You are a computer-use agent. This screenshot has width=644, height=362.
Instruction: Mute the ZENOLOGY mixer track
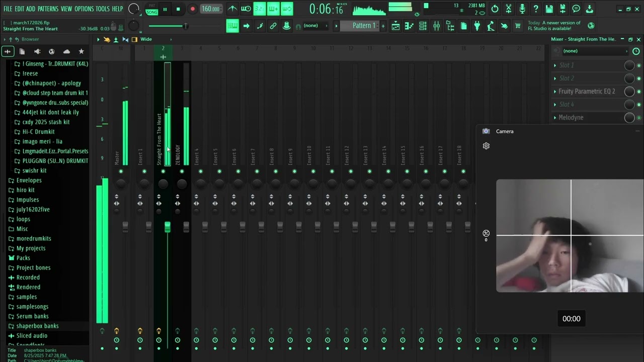point(182,171)
